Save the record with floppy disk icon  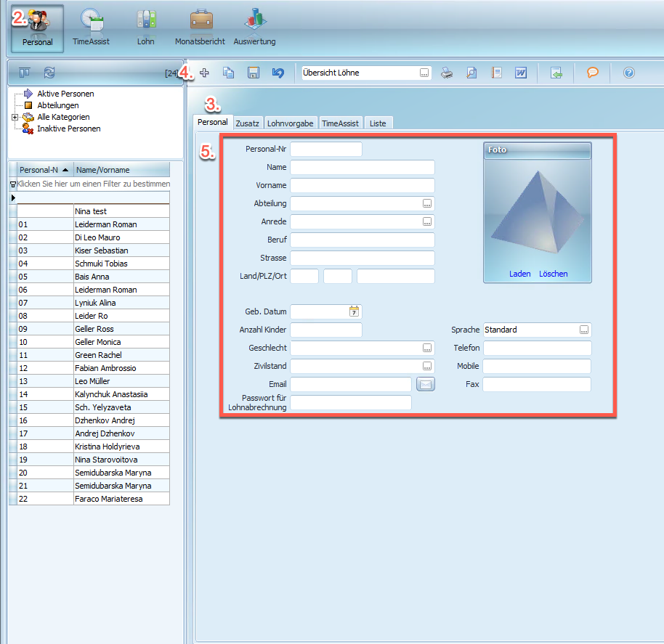coord(254,73)
